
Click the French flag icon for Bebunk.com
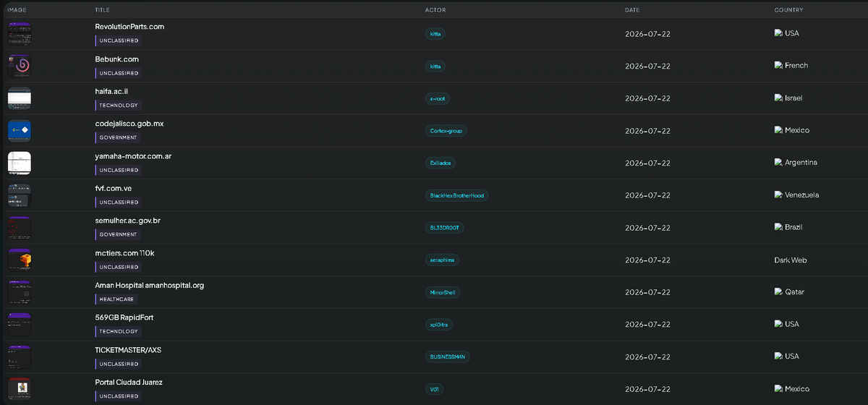[x=778, y=65]
